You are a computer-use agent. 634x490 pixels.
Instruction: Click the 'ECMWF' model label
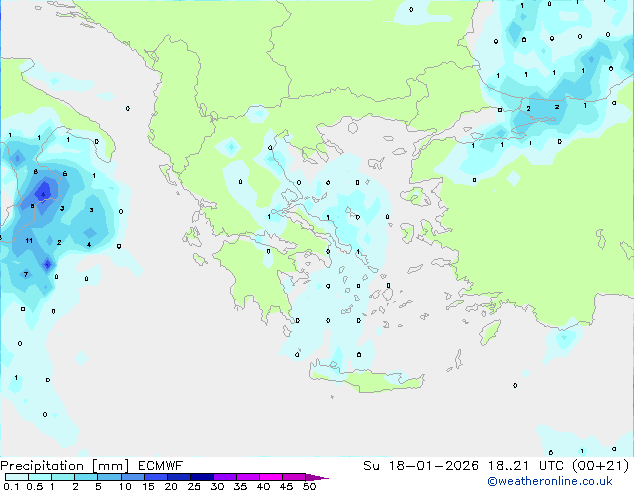point(161,465)
